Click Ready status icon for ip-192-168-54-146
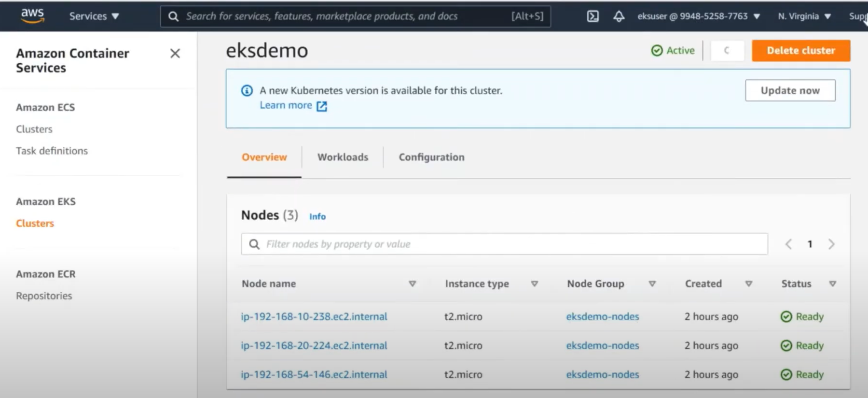This screenshot has width=868, height=398. [786, 374]
